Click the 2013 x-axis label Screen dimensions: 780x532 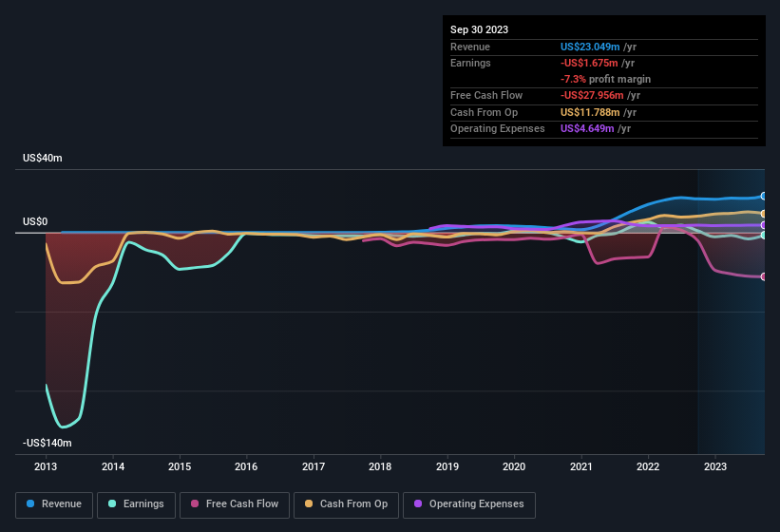click(46, 466)
